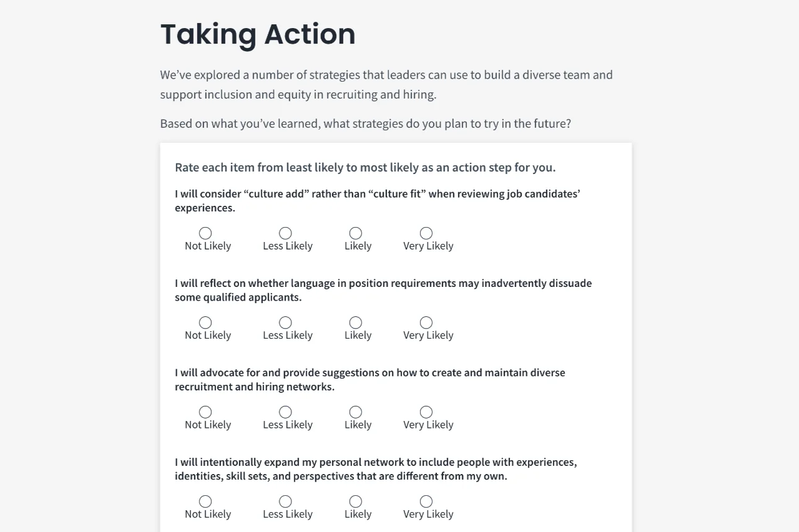Click the Taking Action heading

258,34
